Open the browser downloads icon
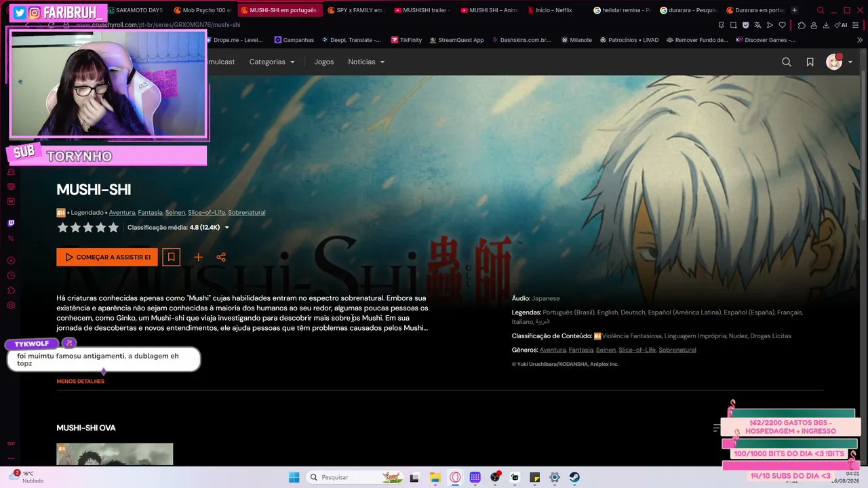Image resolution: width=868 pixels, height=488 pixels. [826, 25]
